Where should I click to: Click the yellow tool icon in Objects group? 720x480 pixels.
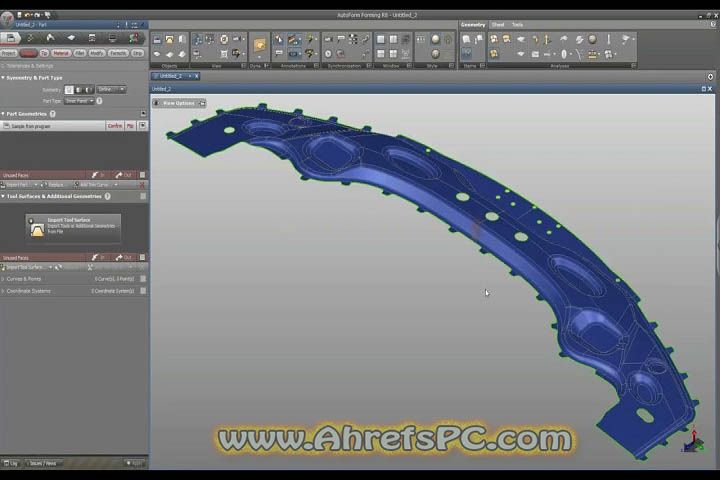point(169,40)
